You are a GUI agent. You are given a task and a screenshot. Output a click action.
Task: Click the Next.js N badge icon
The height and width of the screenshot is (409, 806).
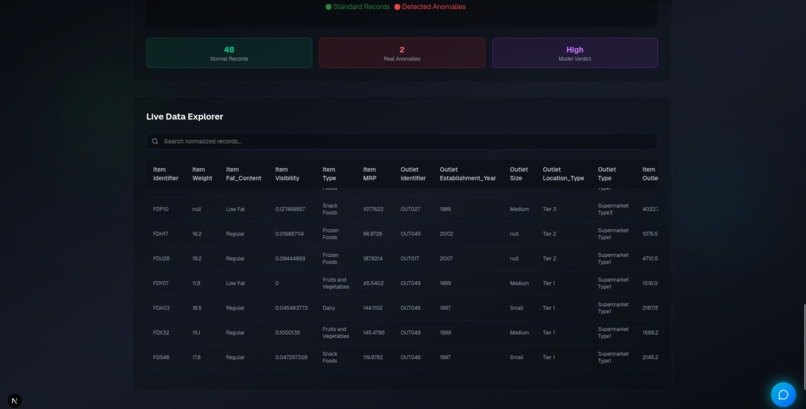click(x=14, y=400)
